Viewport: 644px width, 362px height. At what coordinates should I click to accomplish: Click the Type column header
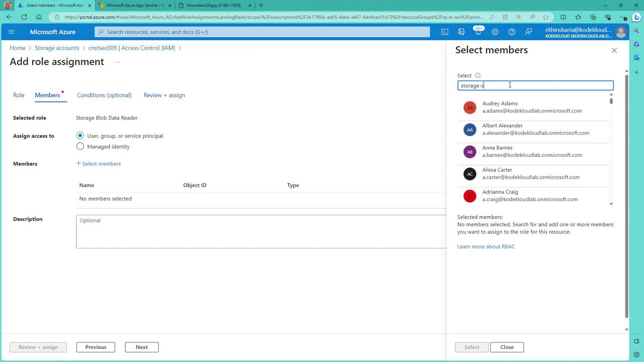tap(293, 185)
